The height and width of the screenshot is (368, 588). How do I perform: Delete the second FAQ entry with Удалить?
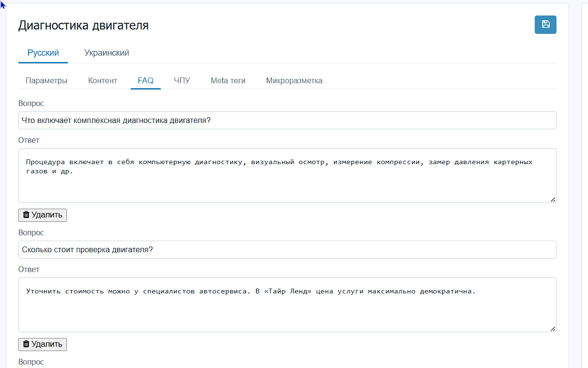pyautogui.click(x=43, y=344)
